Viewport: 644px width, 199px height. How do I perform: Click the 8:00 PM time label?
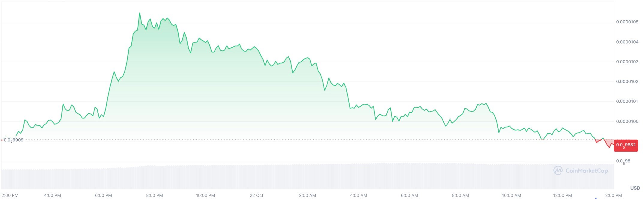154,195
